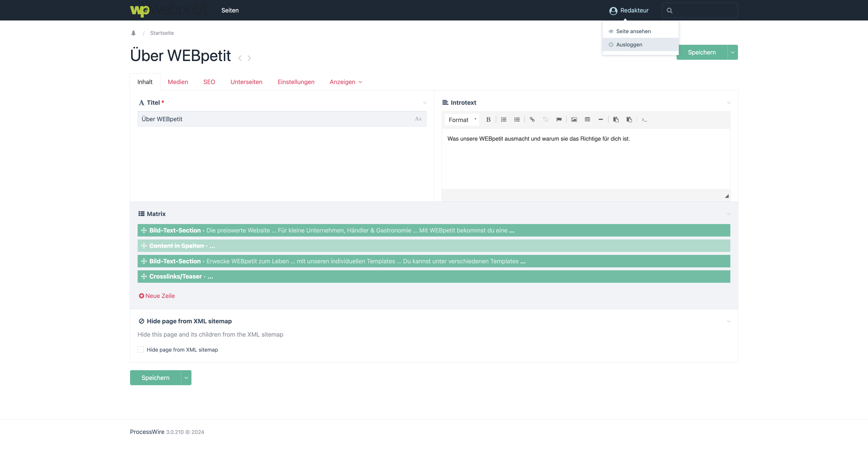Open the Startseite breadcrumb link
Viewport: 868px width, 465px height.
click(162, 33)
